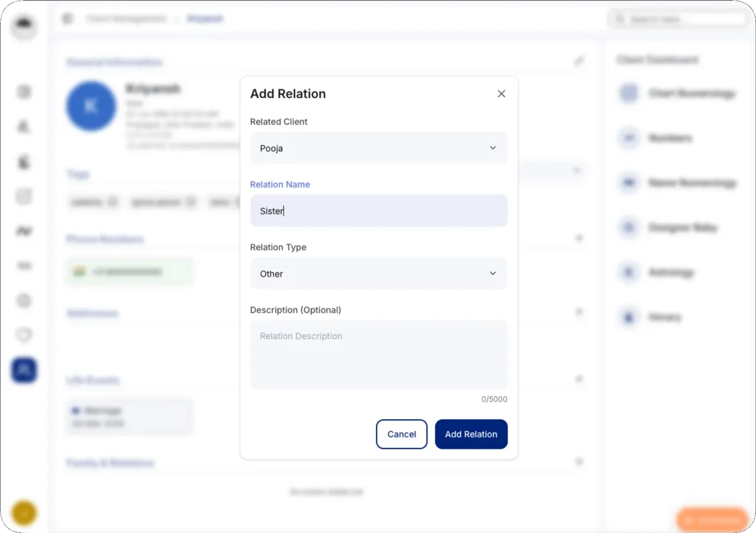This screenshot has height=533, width=756.
Task: Click the "Related Client" field label
Action: click(279, 121)
